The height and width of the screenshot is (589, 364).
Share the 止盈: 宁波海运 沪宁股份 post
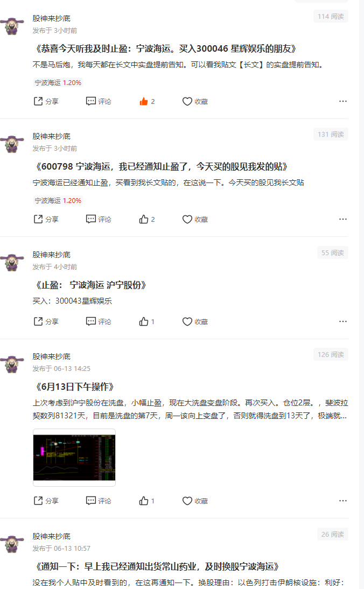click(46, 321)
